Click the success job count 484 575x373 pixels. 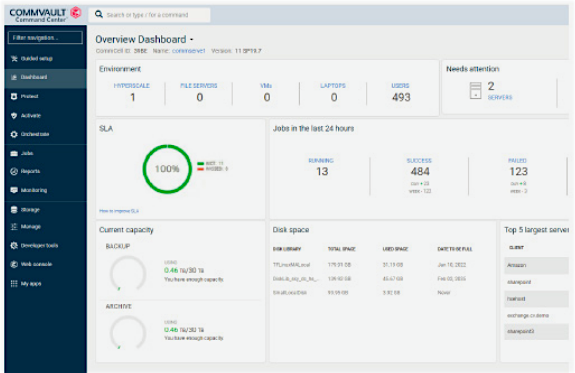[x=420, y=171]
